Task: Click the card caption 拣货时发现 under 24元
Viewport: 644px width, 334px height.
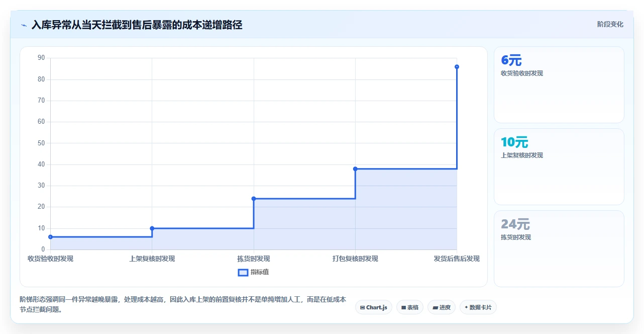Action: pyautogui.click(x=516, y=237)
